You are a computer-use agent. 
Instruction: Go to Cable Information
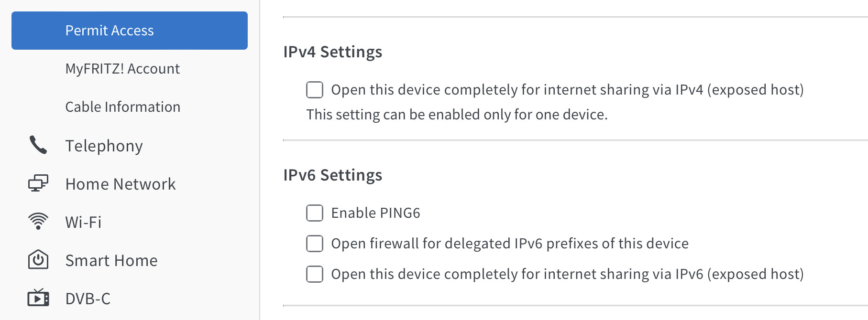point(123,107)
